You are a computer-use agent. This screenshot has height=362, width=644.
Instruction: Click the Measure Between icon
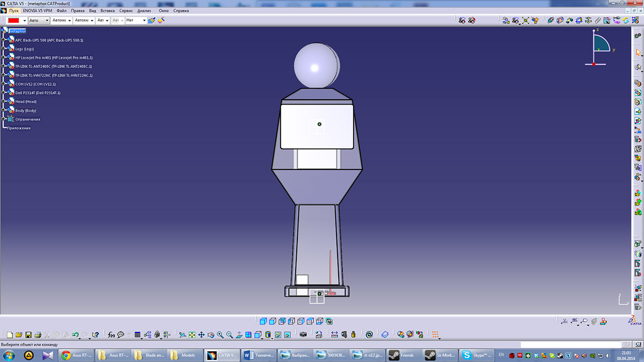click(334, 335)
